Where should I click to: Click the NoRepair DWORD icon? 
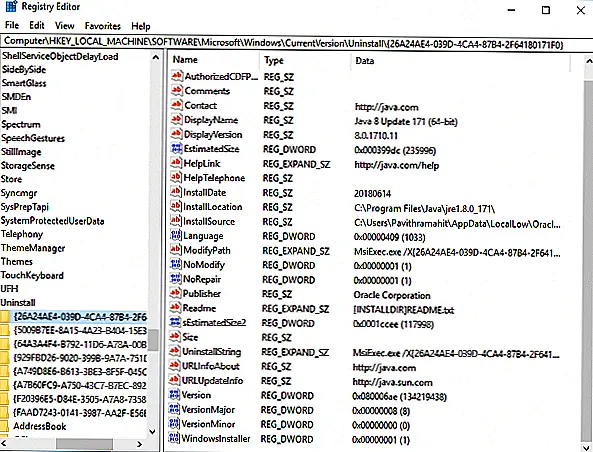pos(175,279)
